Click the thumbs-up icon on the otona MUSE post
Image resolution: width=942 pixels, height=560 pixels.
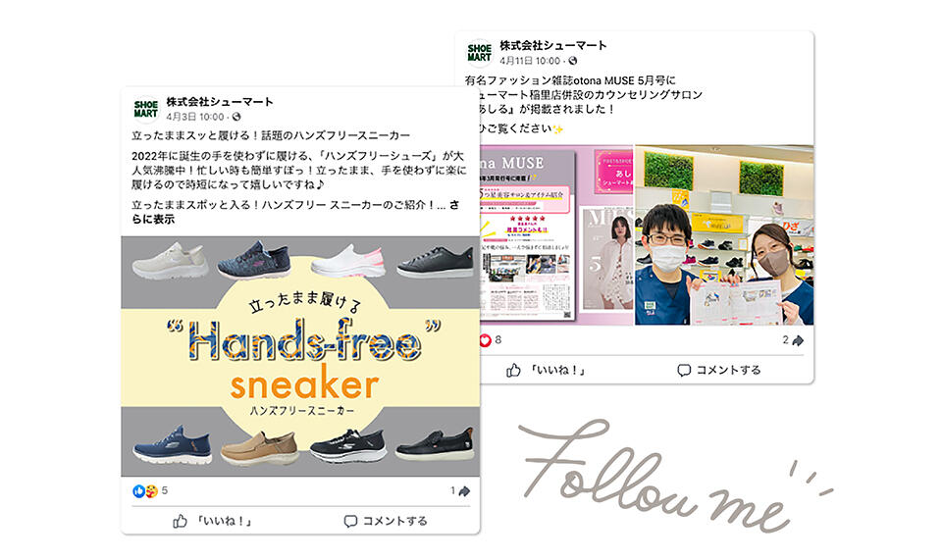click(x=513, y=371)
